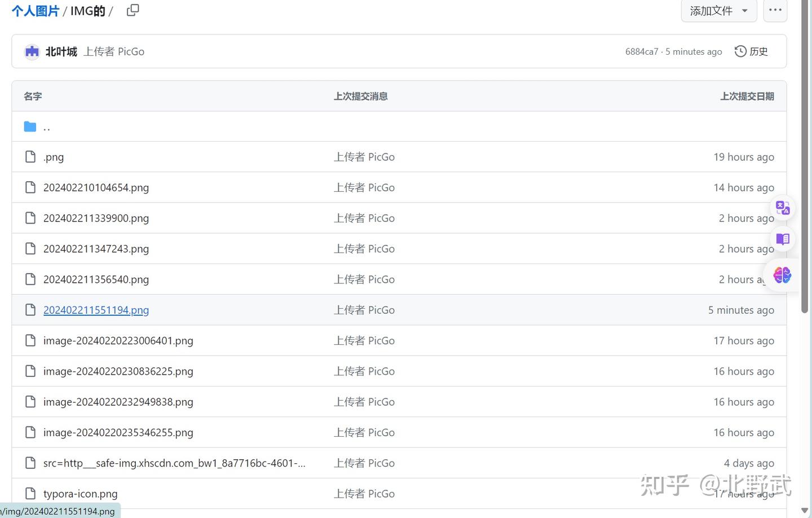Open src=http__safe-img.xhscdn.com file
This screenshot has height=518, width=812.
tap(174, 463)
